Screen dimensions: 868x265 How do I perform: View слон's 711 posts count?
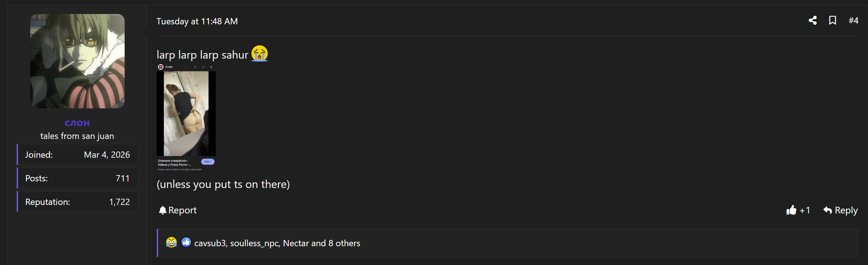click(122, 178)
